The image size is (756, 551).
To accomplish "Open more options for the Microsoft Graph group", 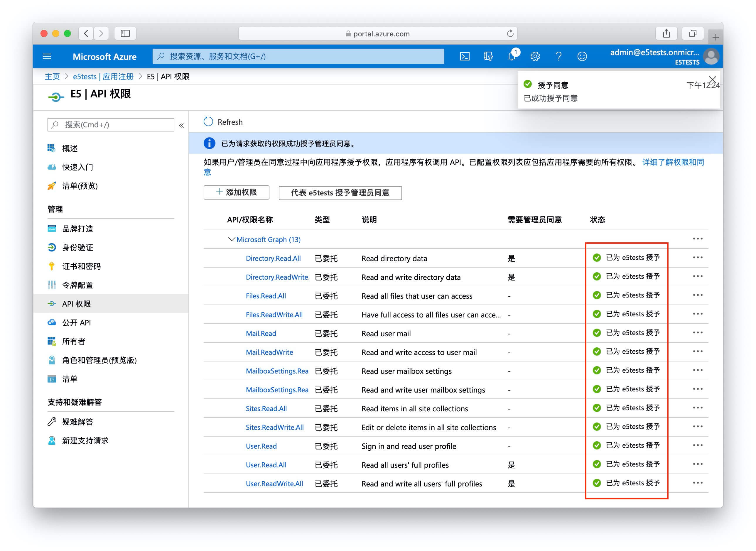I will point(698,239).
